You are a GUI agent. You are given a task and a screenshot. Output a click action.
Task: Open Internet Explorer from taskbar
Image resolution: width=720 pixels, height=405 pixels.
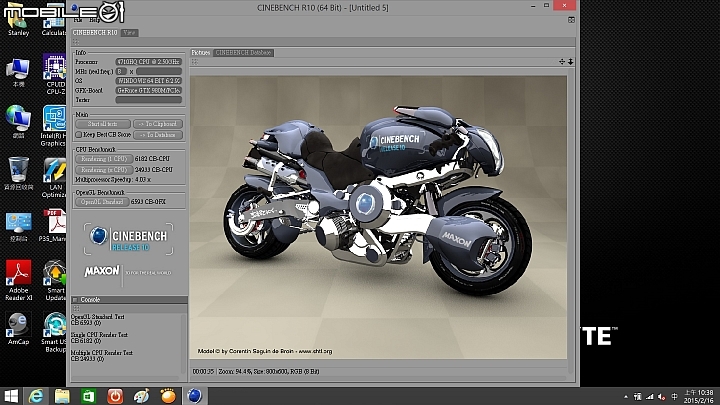coord(36,396)
